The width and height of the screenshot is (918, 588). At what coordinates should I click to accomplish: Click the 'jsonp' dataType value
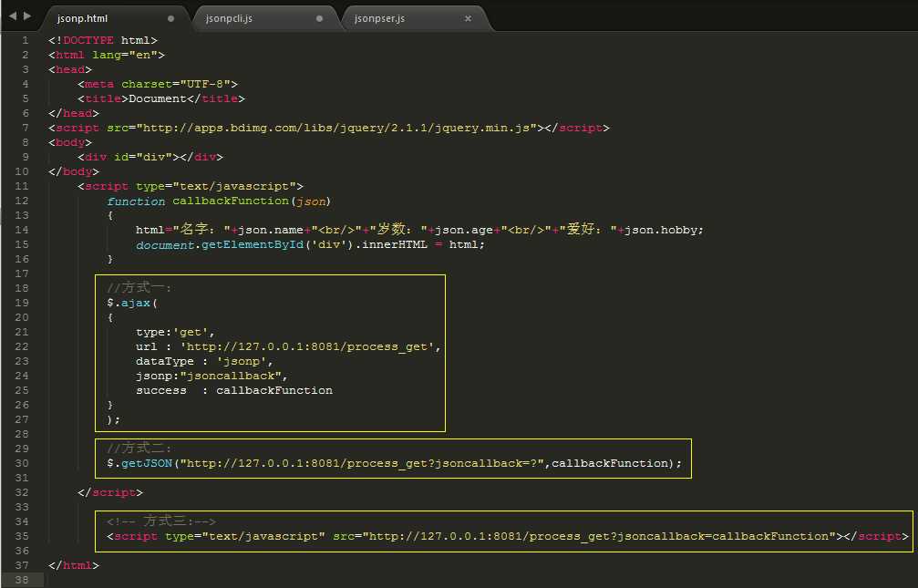[x=242, y=361]
